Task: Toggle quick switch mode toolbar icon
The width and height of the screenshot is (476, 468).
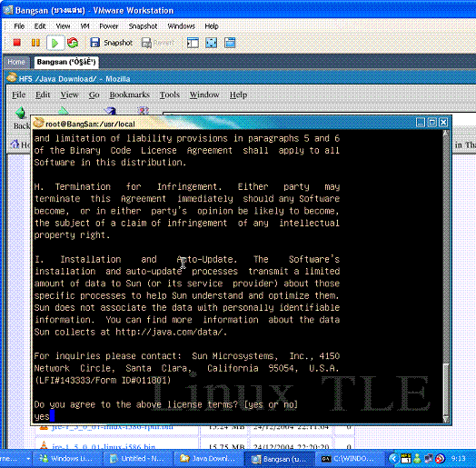Action: point(230,43)
